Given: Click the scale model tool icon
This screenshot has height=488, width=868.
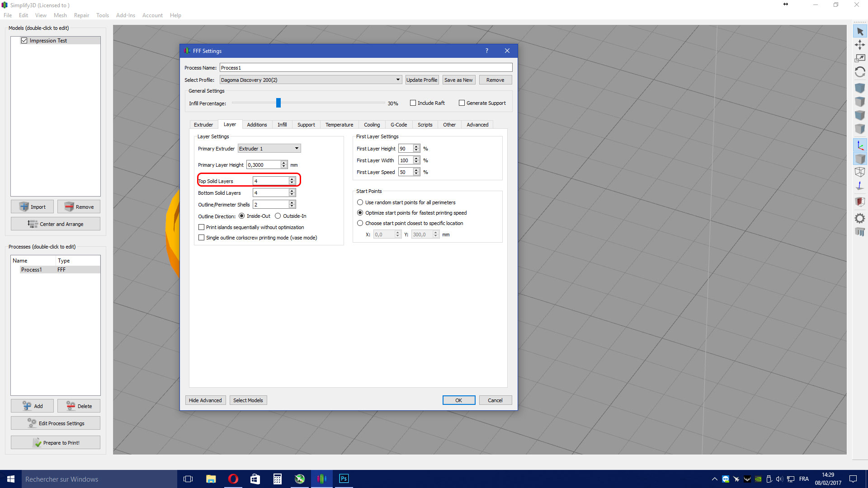Looking at the screenshot, I should click(x=860, y=58).
